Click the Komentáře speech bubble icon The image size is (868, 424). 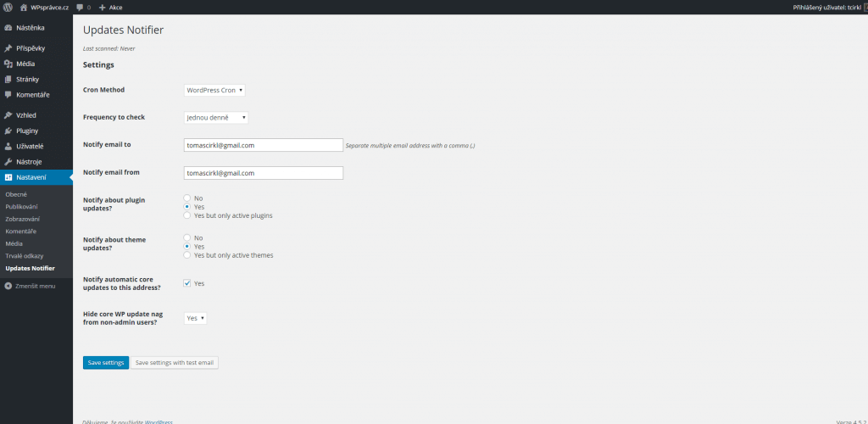coord(8,95)
